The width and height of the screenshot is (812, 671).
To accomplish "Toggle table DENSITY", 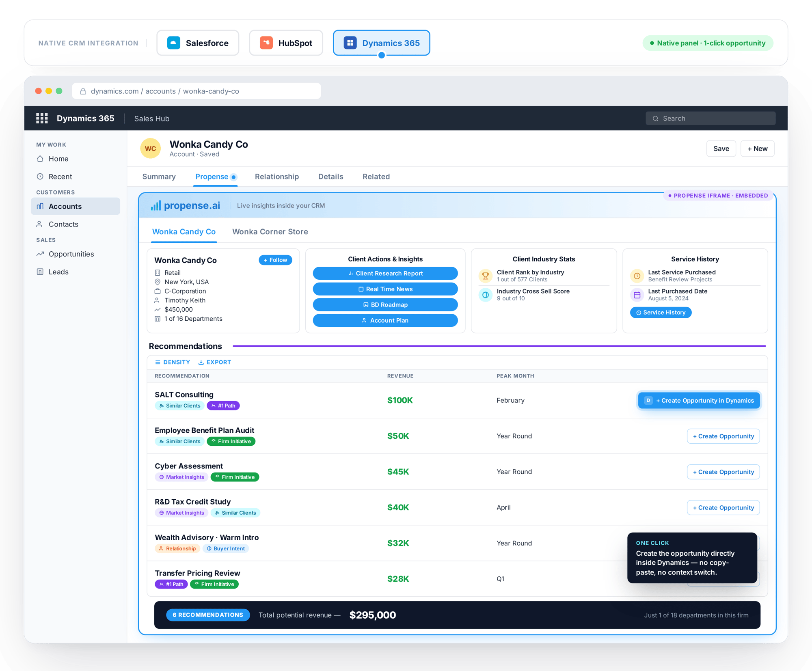I will pyautogui.click(x=173, y=362).
